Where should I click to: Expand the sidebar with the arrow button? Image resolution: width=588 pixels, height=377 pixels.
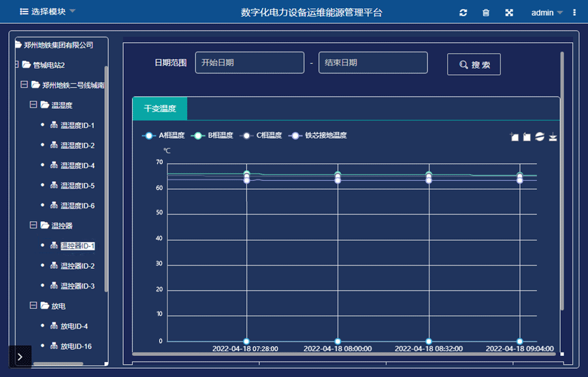pos(20,357)
